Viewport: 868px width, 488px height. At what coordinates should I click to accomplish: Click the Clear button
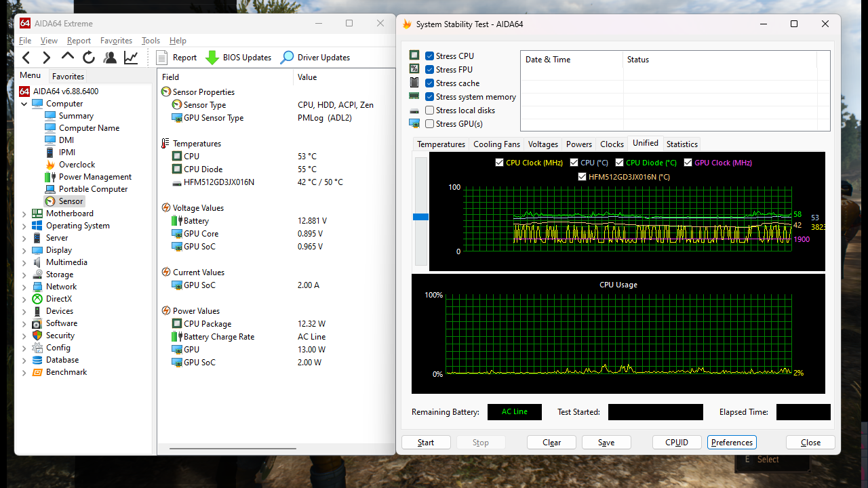552,443
